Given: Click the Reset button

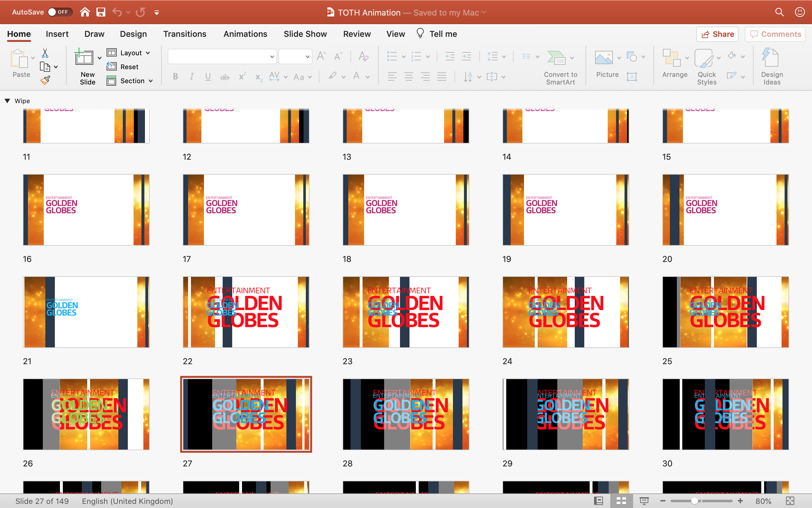Looking at the screenshot, I should [x=123, y=67].
